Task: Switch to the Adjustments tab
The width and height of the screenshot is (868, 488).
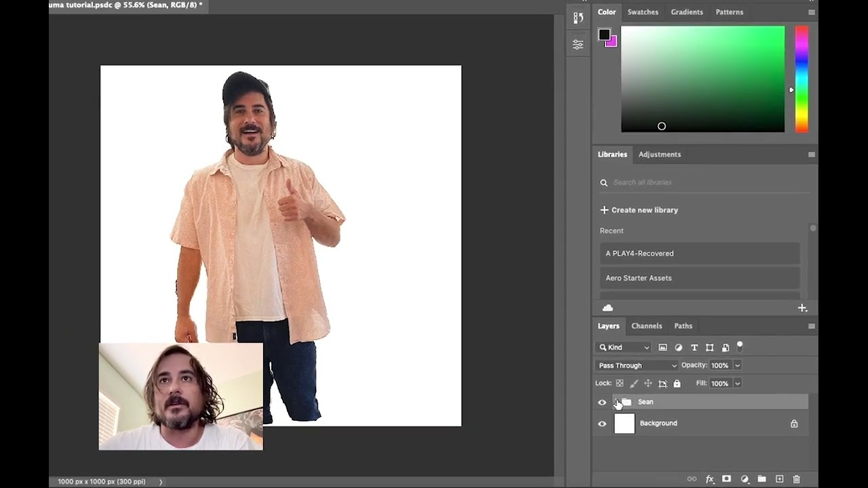Action: pos(659,155)
